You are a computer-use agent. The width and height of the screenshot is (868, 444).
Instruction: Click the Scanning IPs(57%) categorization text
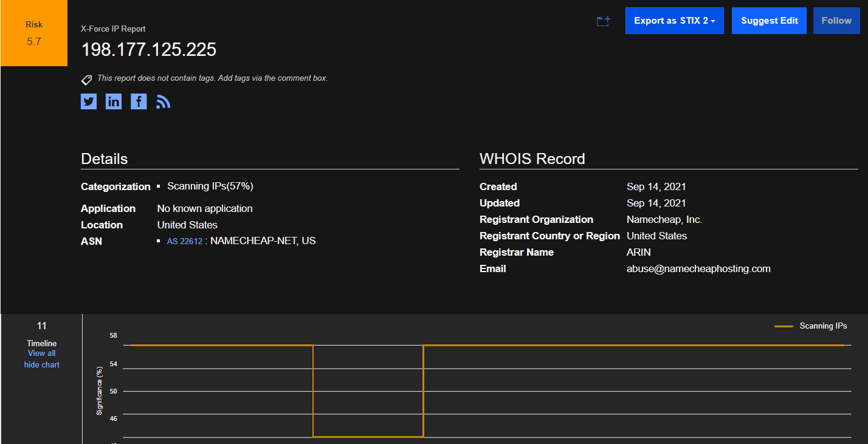click(x=210, y=186)
